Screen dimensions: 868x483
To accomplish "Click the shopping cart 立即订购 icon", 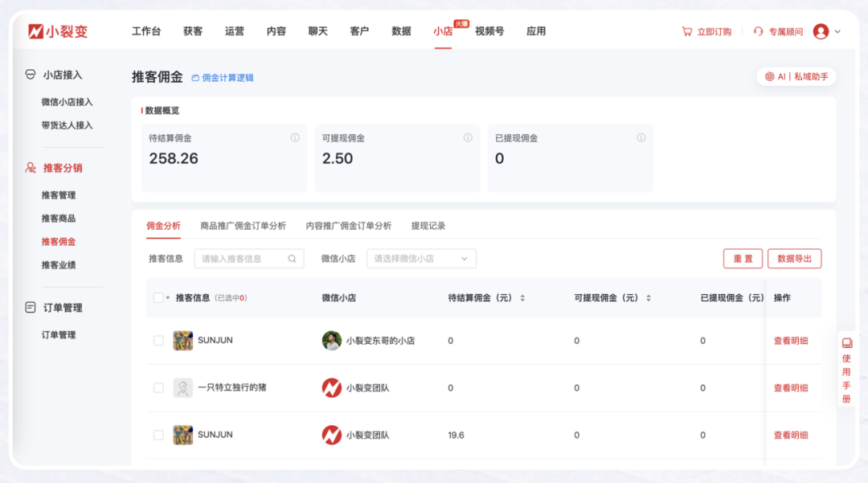I will (x=686, y=31).
